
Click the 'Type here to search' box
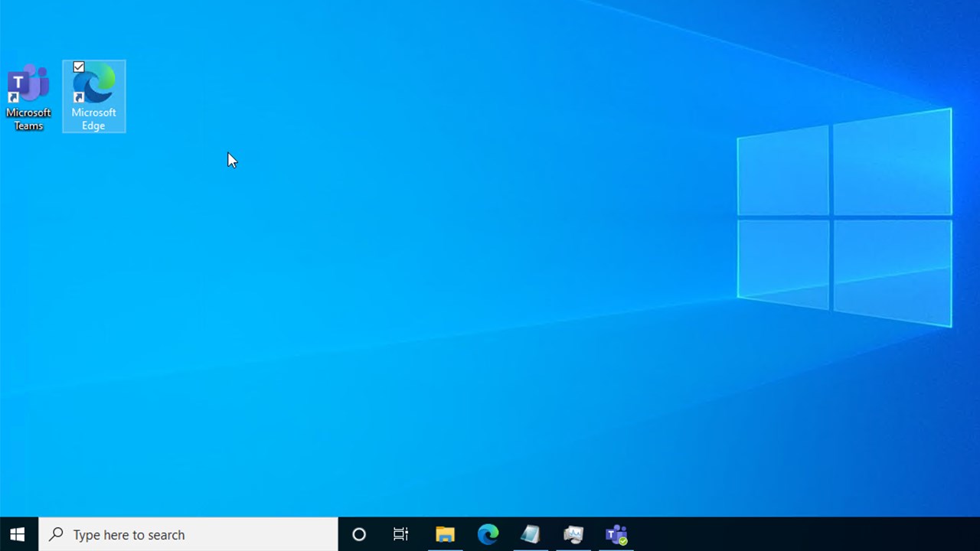point(188,534)
